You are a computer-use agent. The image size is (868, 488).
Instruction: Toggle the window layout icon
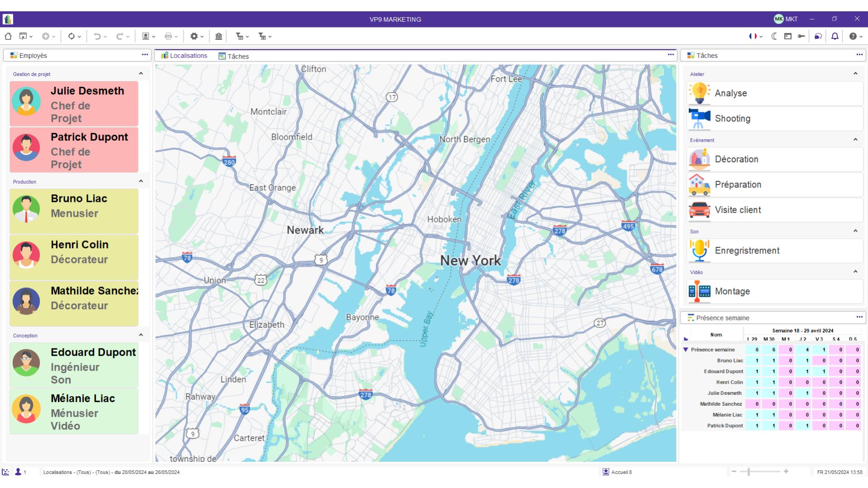[788, 36]
